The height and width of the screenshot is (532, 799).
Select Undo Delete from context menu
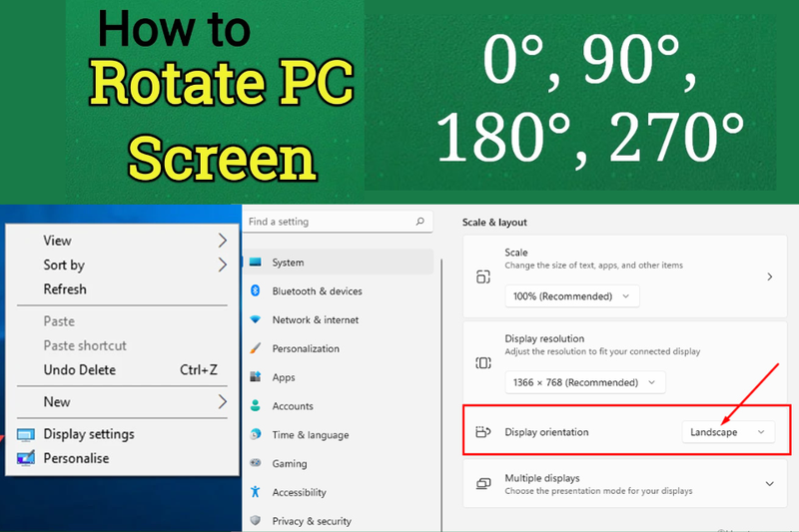(122, 370)
